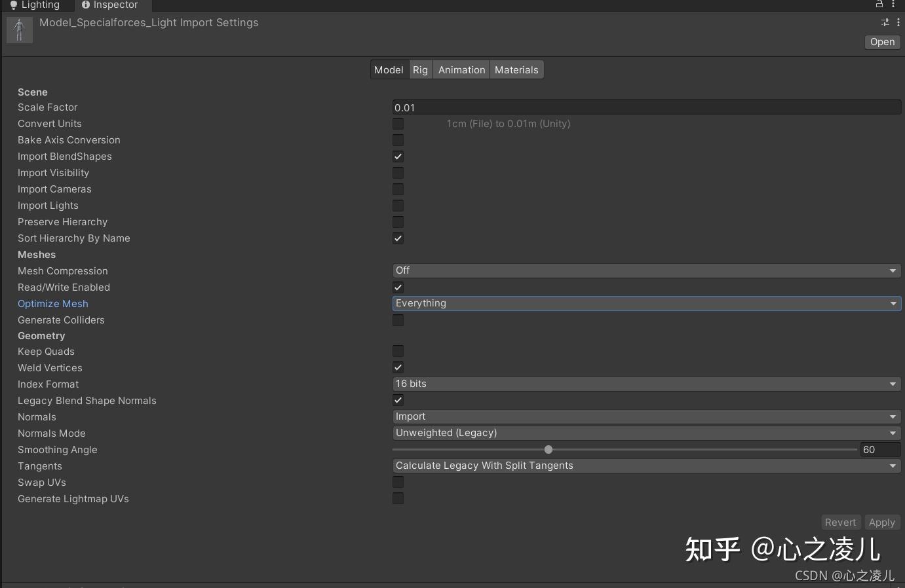Click the model preview thumbnail icon
The image size is (905, 588).
point(19,29)
